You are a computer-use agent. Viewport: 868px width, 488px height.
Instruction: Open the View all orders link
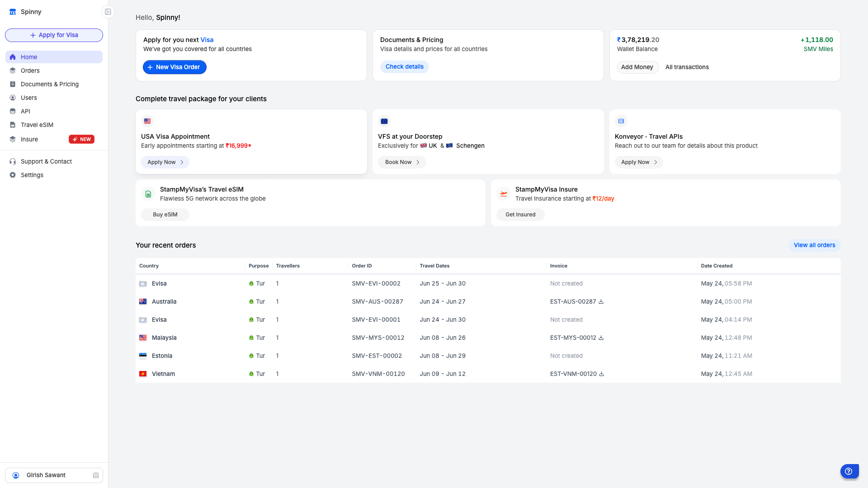[x=814, y=245]
